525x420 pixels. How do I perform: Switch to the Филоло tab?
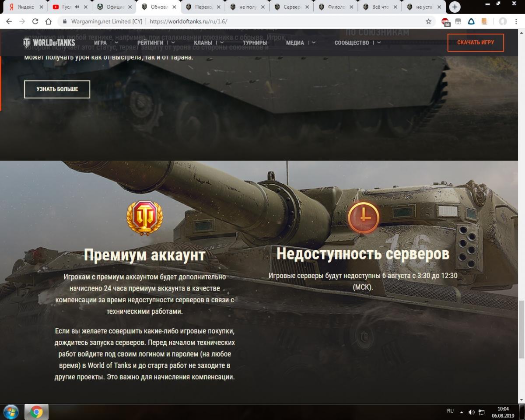tap(336, 7)
